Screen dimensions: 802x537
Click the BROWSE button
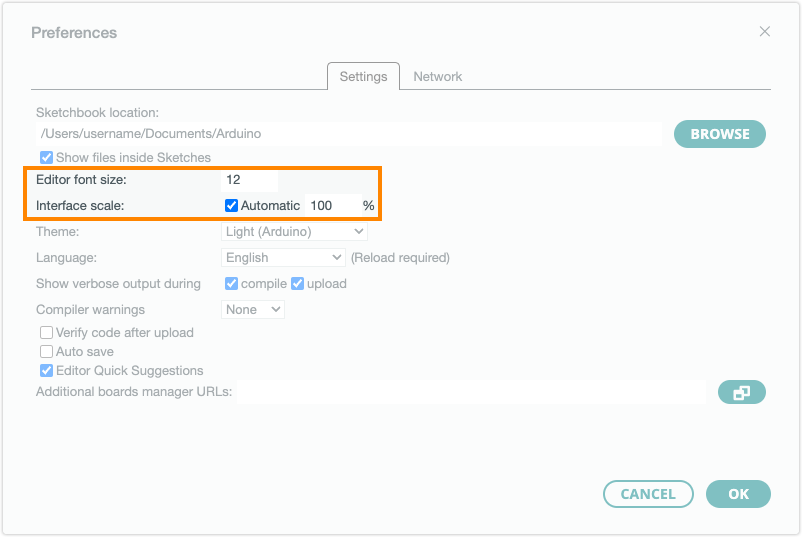coord(719,134)
